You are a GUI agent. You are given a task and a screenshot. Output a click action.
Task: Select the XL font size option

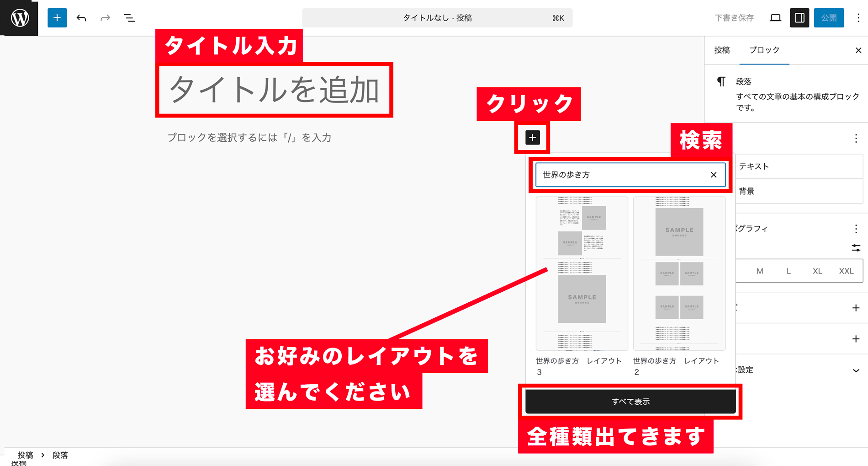click(817, 271)
